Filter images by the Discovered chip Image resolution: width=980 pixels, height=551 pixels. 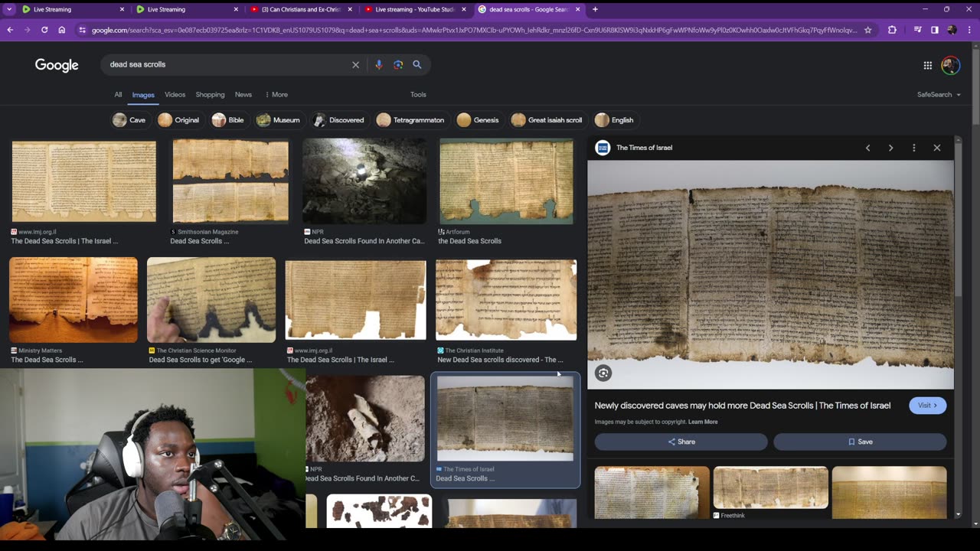click(x=339, y=120)
